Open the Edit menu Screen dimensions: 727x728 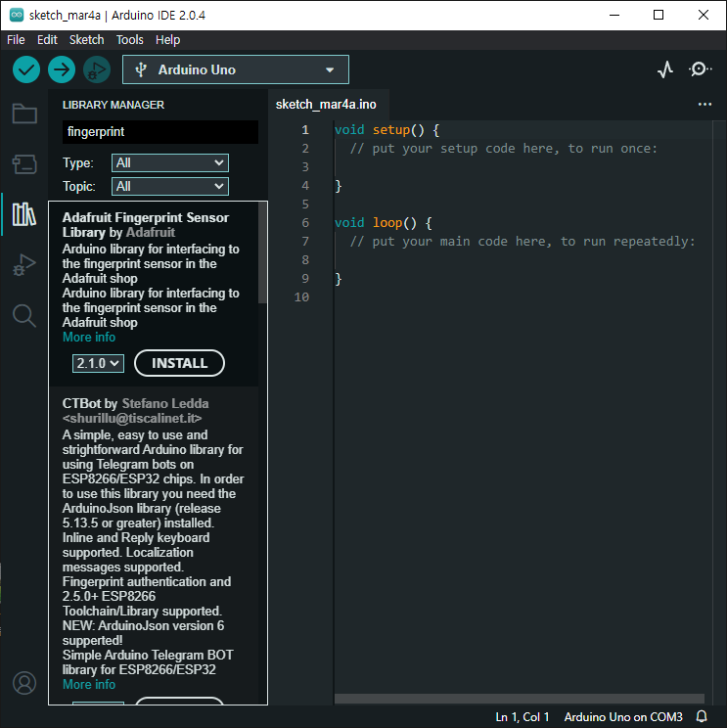47,40
